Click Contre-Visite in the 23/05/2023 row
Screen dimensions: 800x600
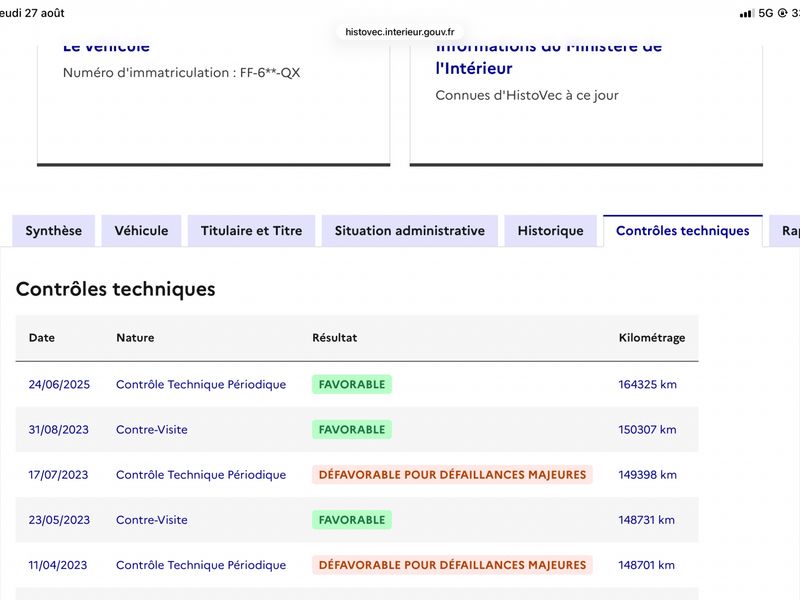(152, 520)
